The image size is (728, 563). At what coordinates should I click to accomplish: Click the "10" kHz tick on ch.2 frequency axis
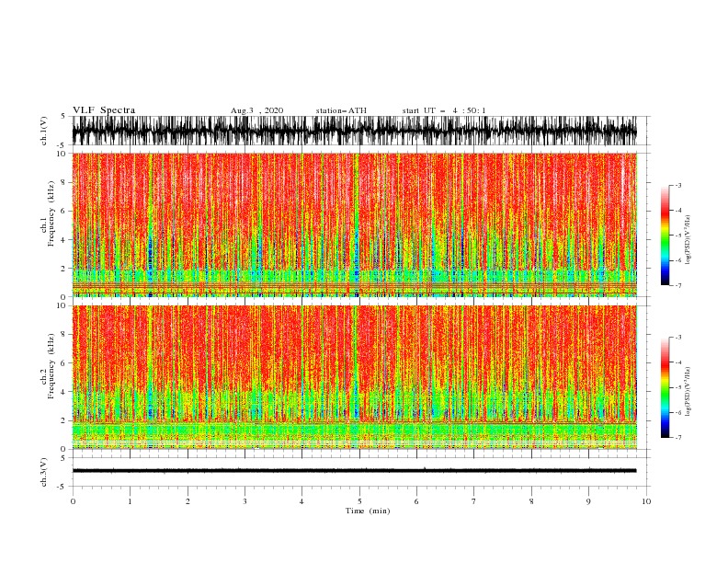(x=62, y=305)
